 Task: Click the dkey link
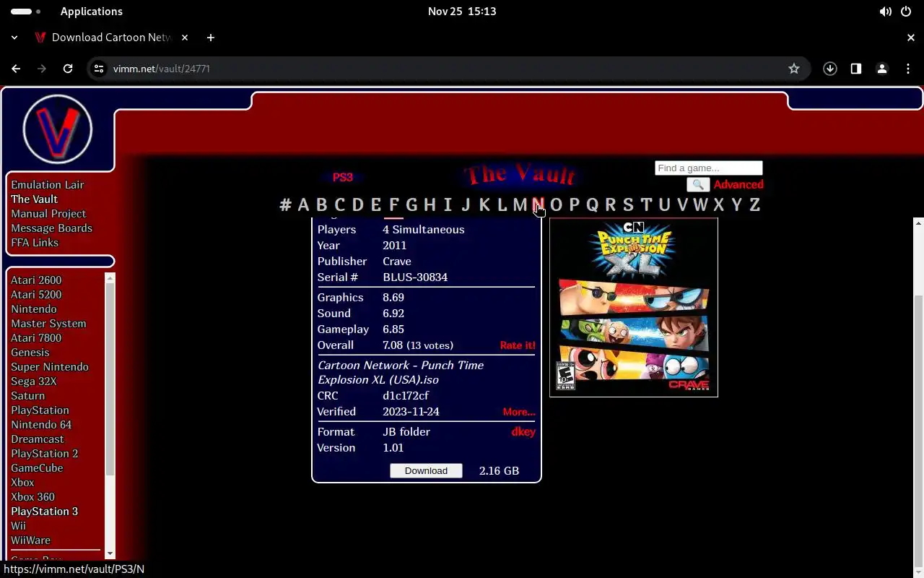[523, 432]
